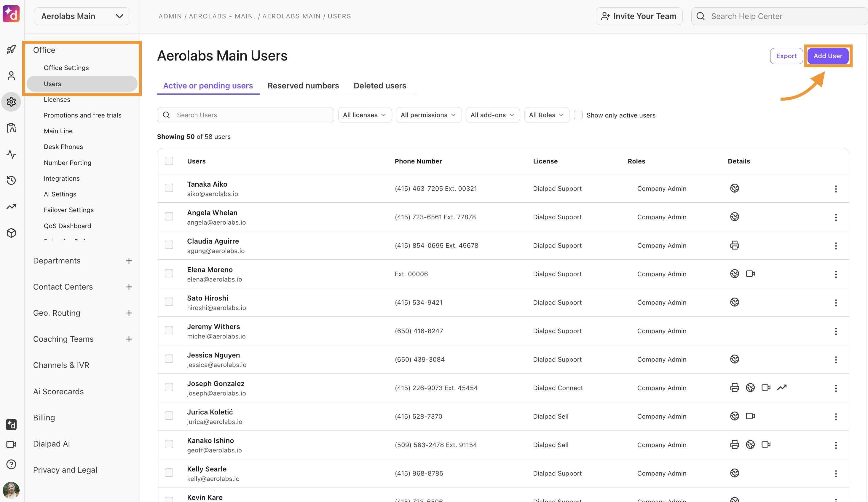Click the Search Users input field
This screenshot has height=502, width=868.
click(245, 115)
